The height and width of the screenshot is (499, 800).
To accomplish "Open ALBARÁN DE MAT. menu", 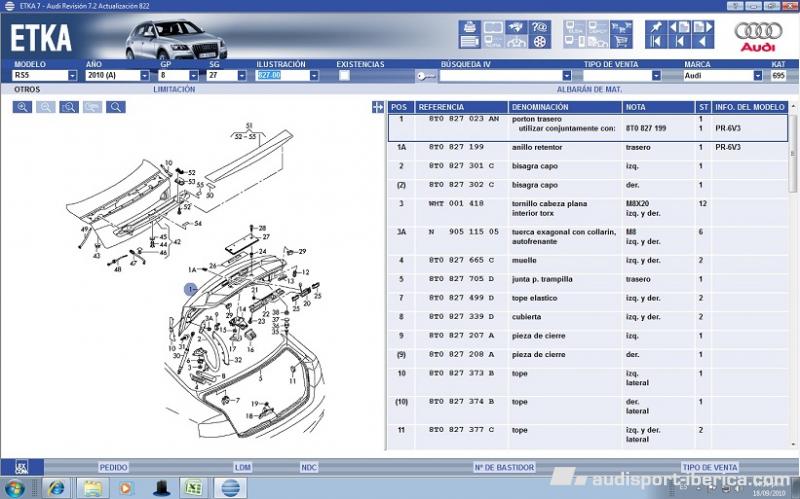I will pyautogui.click(x=589, y=89).
